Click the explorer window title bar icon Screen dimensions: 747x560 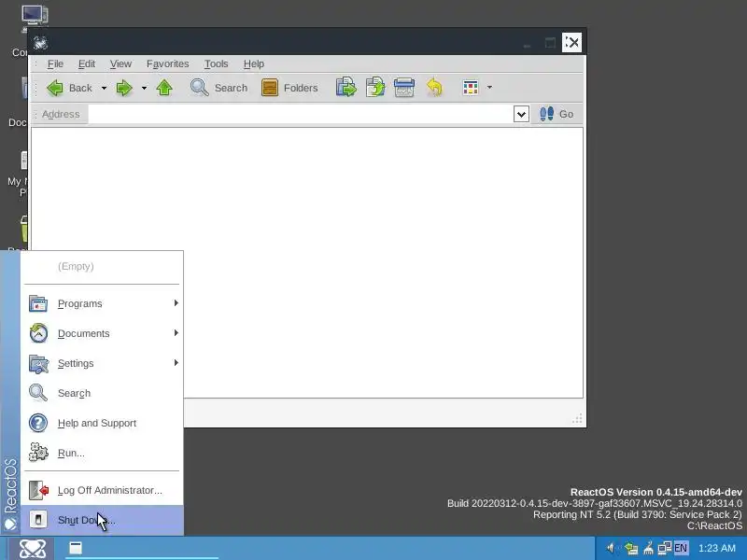point(40,43)
